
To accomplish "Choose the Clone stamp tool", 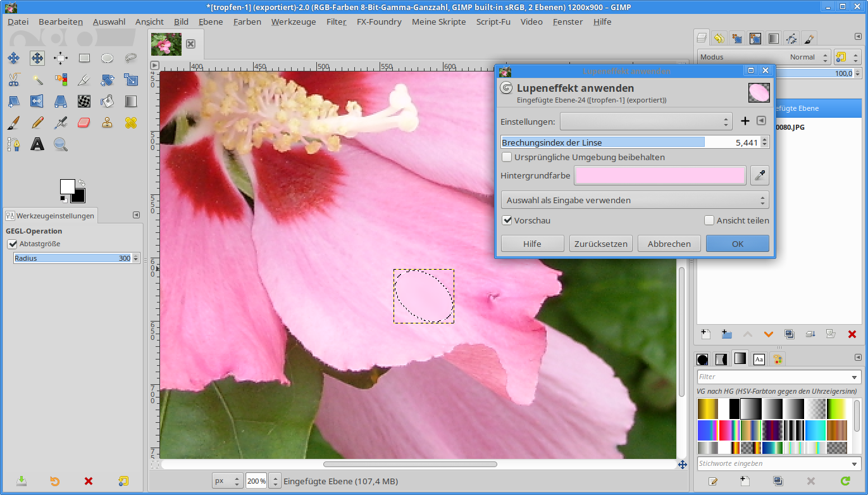I will point(108,123).
